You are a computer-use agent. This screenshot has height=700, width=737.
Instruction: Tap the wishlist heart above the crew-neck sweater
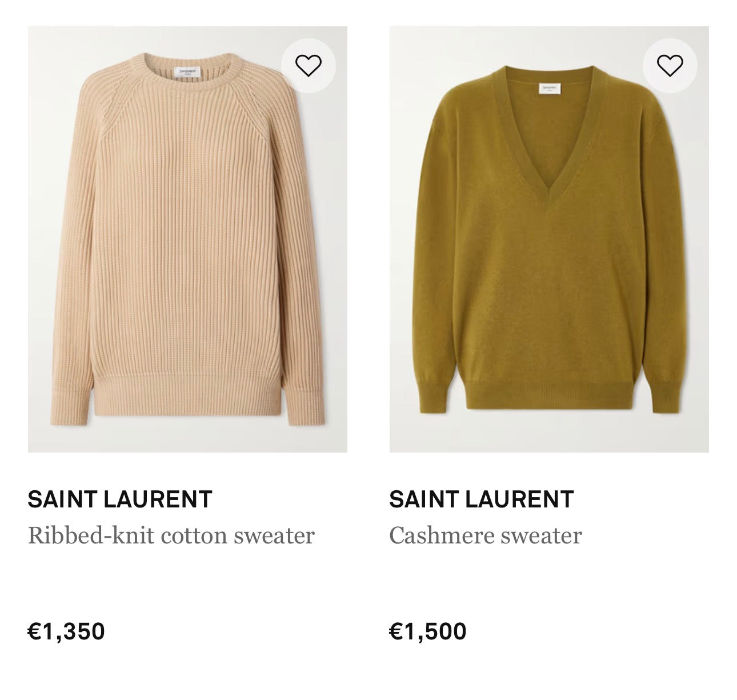(x=307, y=66)
